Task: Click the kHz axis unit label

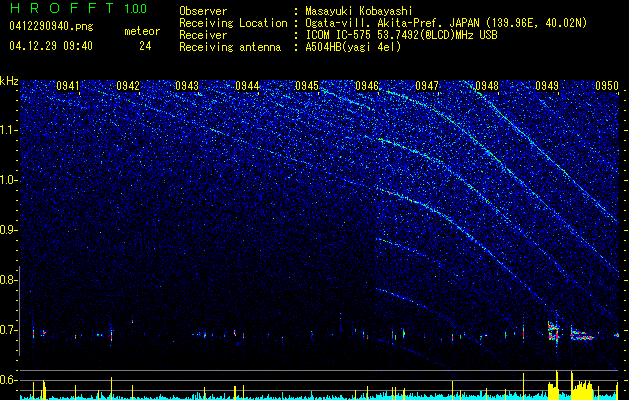Action: pos(9,81)
